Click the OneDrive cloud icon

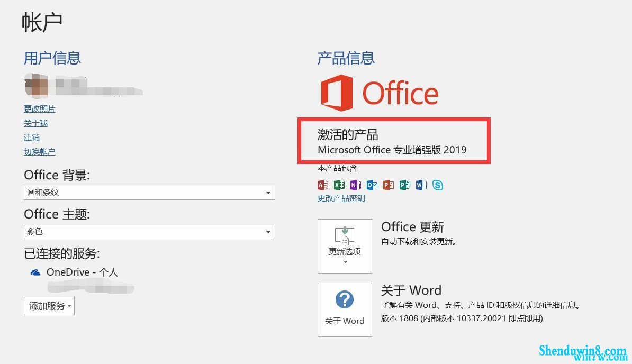[35, 272]
